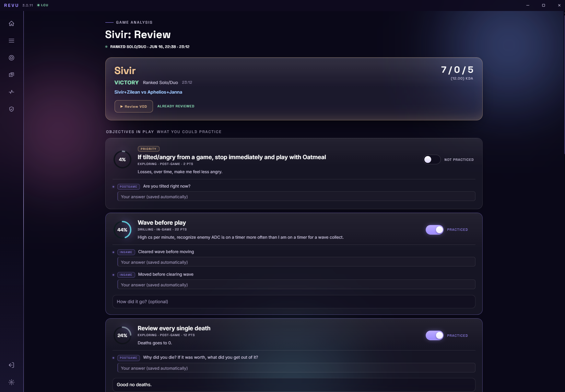This screenshot has width=565, height=392.
Task: Click the ALREADY REVIEWED label
Action: pos(176,106)
